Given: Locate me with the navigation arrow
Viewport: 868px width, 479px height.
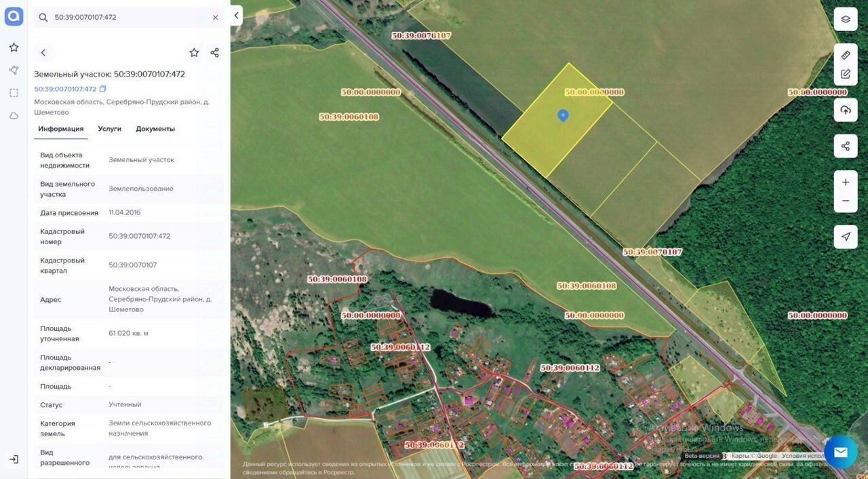Looking at the screenshot, I should coord(846,237).
